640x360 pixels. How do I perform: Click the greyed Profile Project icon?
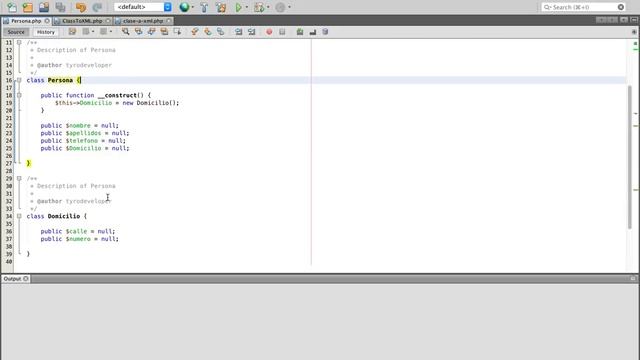[x=280, y=7]
